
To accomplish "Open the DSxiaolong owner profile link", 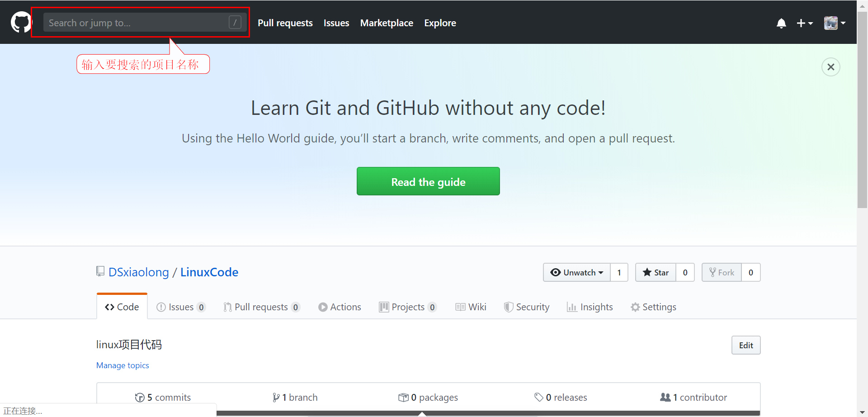I will point(139,272).
